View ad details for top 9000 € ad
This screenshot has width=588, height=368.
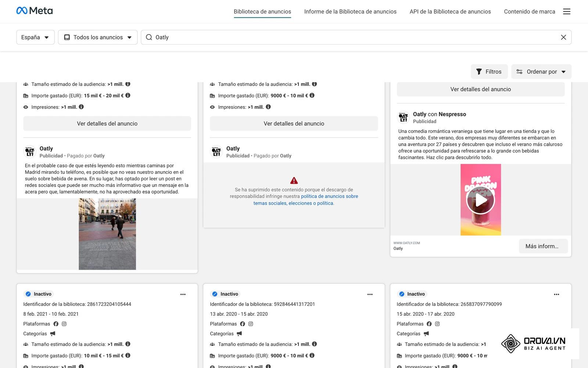[x=294, y=124]
